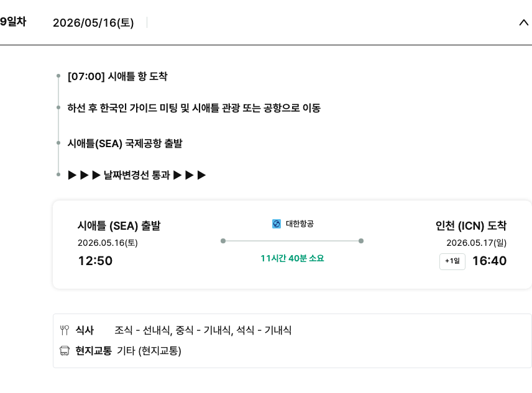Click the flight route line end dot
This screenshot has height=393, width=532.
coord(361,241)
